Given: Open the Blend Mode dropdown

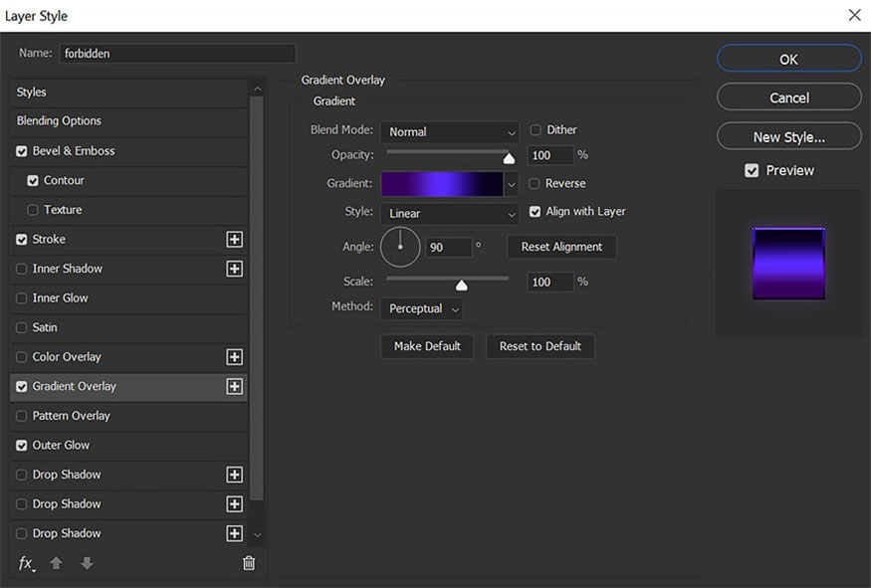Looking at the screenshot, I should point(450,132).
